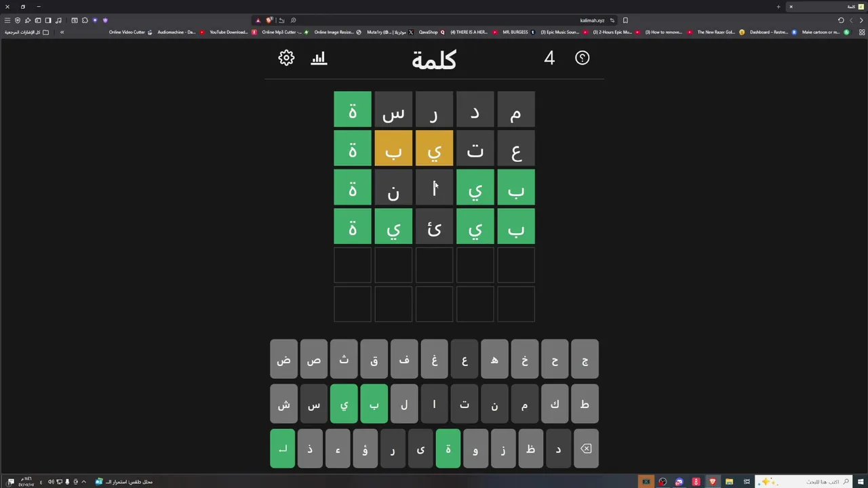
Task: Tap the ز key on keyboard
Action: (x=503, y=449)
